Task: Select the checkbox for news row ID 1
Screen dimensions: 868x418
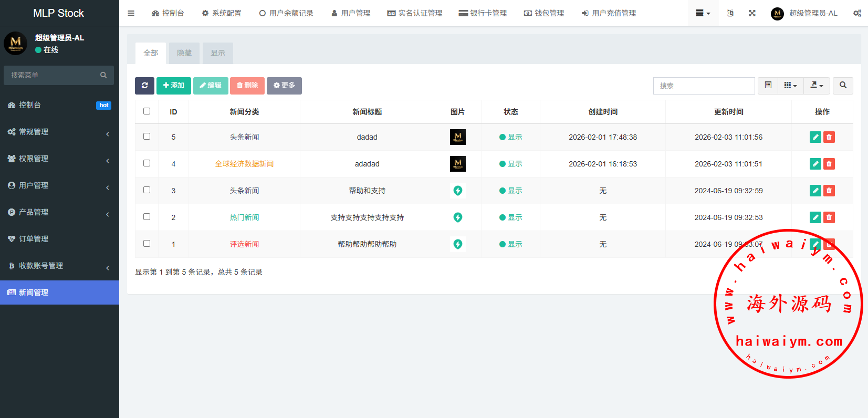Action: [x=147, y=244]
